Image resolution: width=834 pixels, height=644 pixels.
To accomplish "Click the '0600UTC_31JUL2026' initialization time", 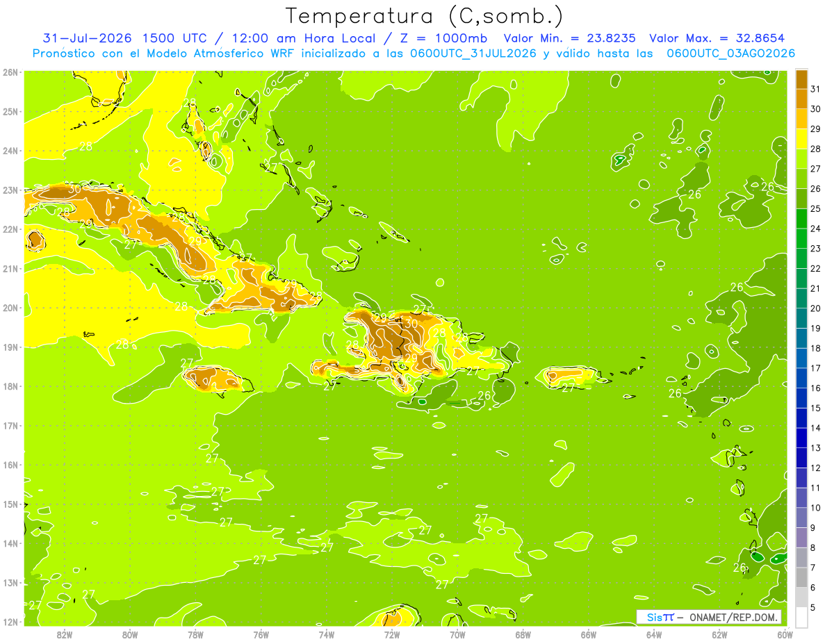I will tap(473, 53).
